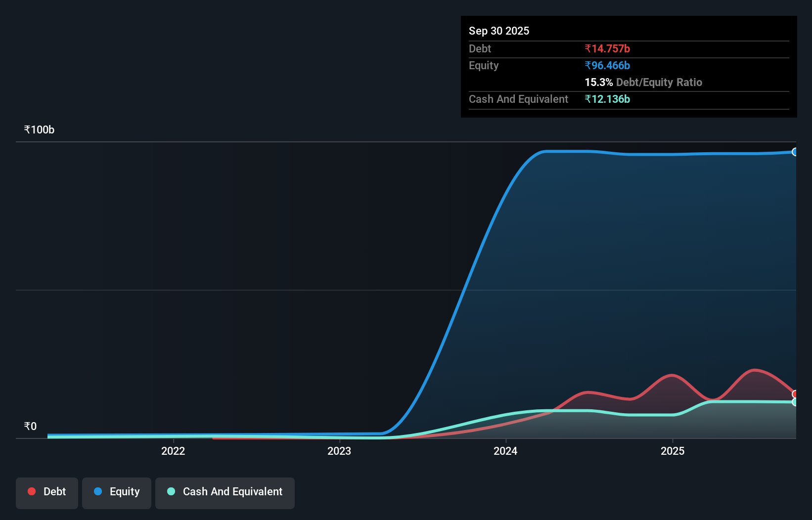Click the Debt value ₹14.757b in tooltip
Screen dimensions: 812x520
pos(607,48)
